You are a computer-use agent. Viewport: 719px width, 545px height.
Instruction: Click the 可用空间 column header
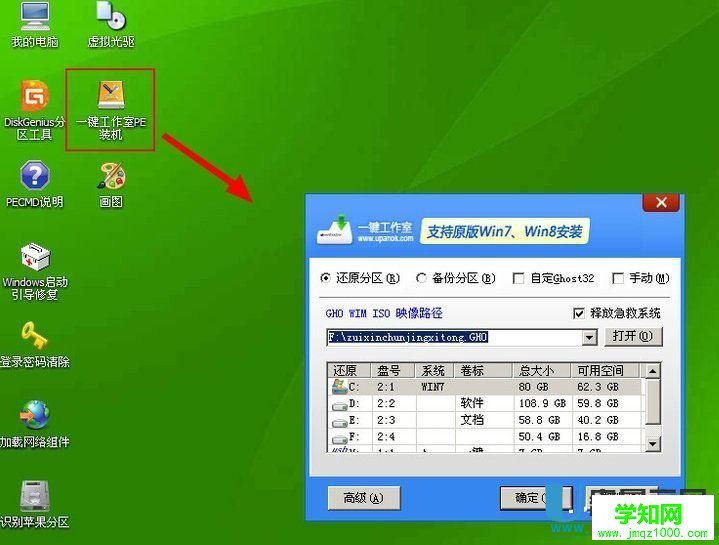tap(607, 370)
